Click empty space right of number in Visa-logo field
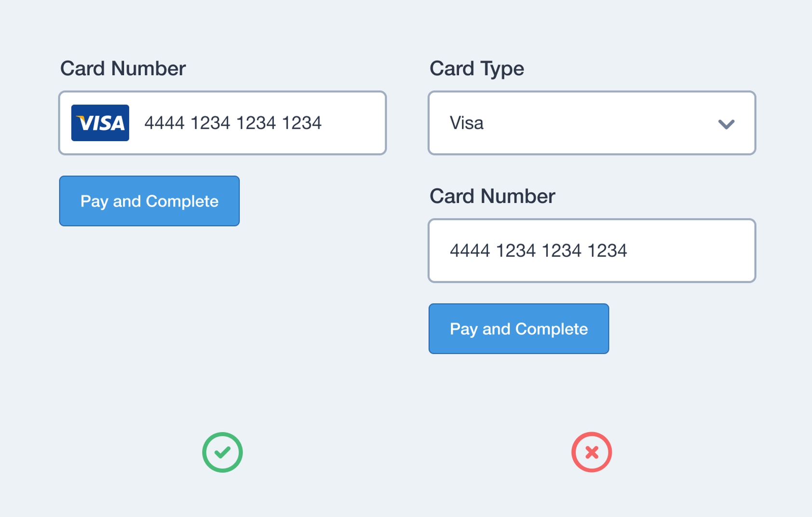Image resolution: width=812 pixels, height=517 pixels. 354,123
